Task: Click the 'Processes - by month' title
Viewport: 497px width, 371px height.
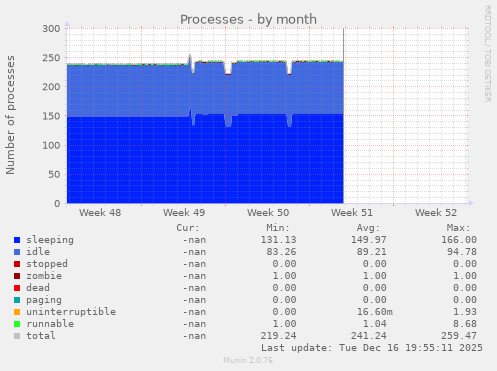Action: coord(248,19)
